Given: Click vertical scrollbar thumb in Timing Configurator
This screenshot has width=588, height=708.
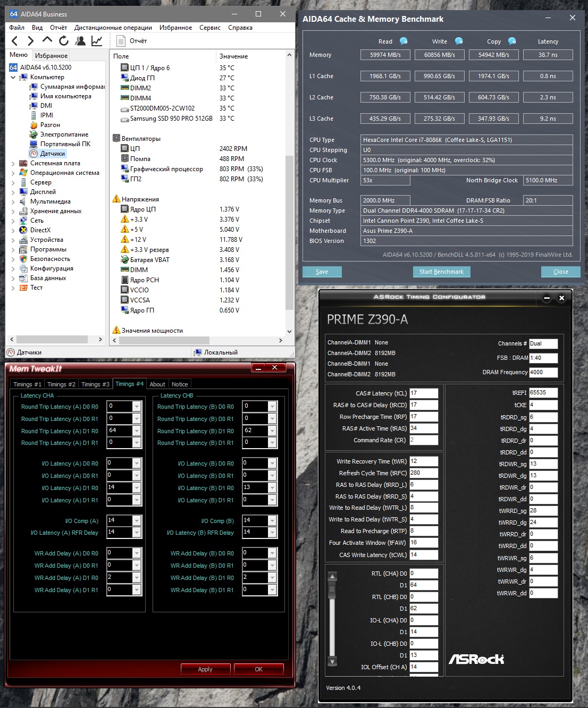Looking at the screenshot, I should 332,589.
